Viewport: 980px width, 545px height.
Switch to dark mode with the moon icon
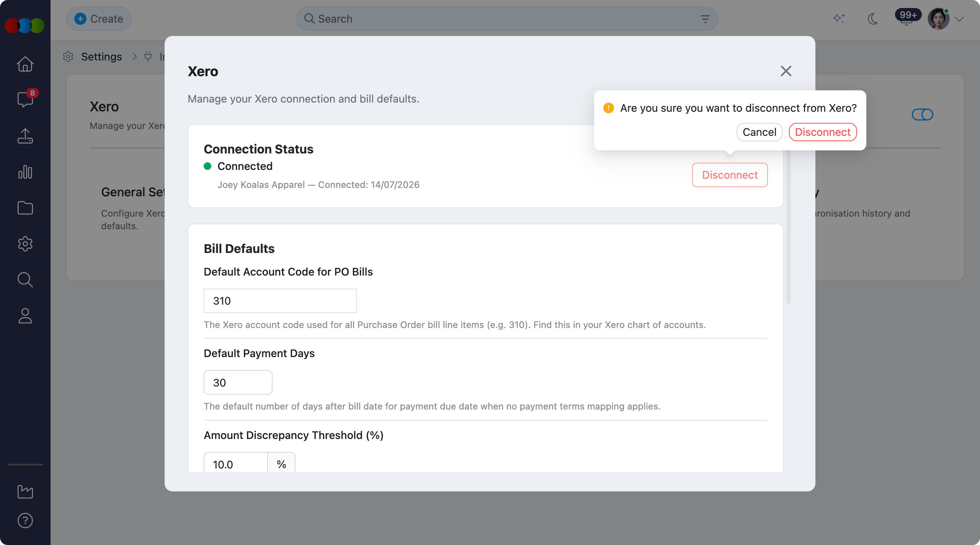pos(873,18)
